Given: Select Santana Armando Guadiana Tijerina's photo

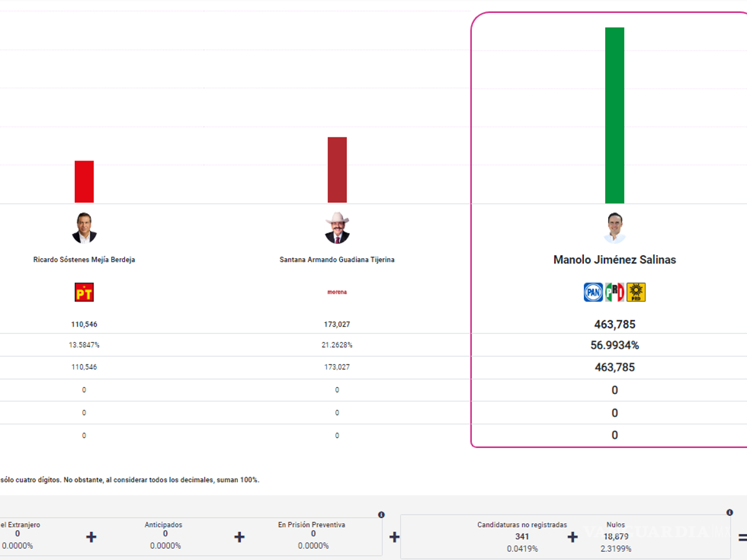Looking at the screenshot, I should 337,228.
